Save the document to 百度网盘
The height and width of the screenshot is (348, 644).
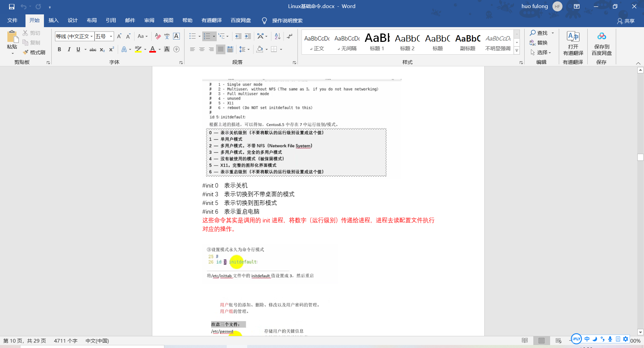pyautogui.click(x=601, y=44)
